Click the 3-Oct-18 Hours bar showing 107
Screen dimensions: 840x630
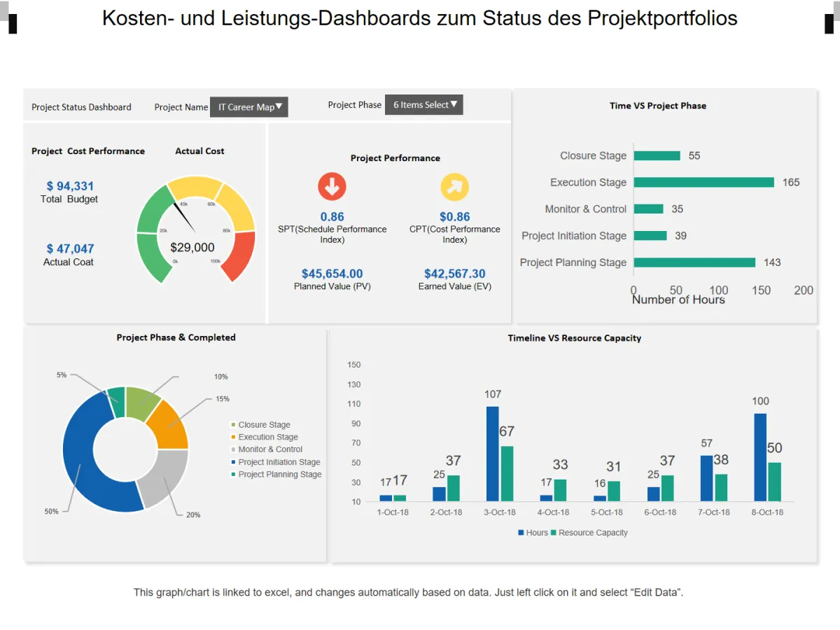(493, 454)
